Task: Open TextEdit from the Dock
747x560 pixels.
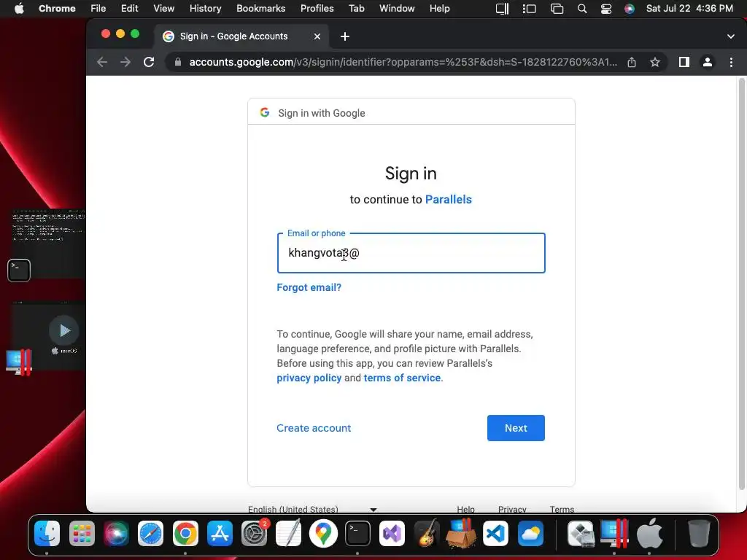Action: click(289, 533)
